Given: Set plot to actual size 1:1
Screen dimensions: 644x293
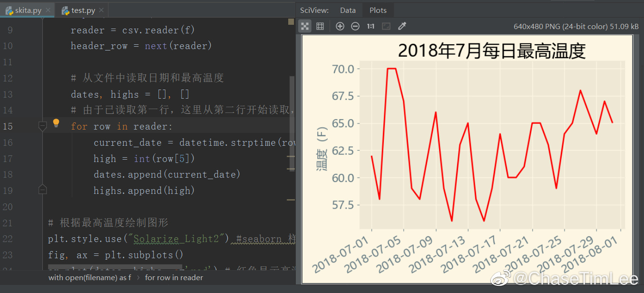Looking at the screenshot, I should [371, 26].
